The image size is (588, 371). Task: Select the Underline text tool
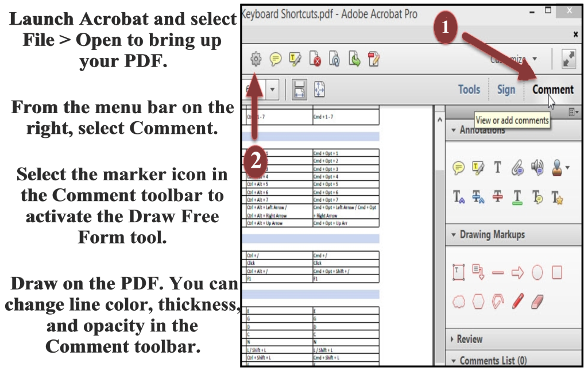tap(517, 197)
